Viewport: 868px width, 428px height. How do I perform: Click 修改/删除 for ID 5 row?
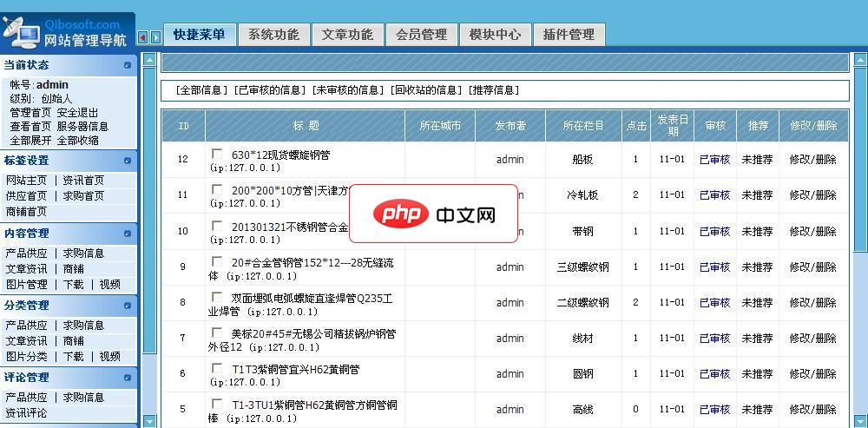812,410
